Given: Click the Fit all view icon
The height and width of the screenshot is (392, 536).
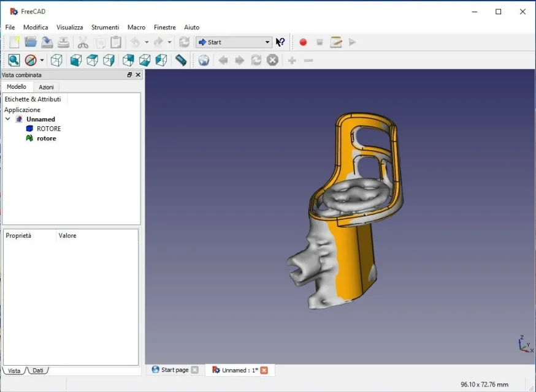Looking at the screenshot, I should tap(13, 60).
